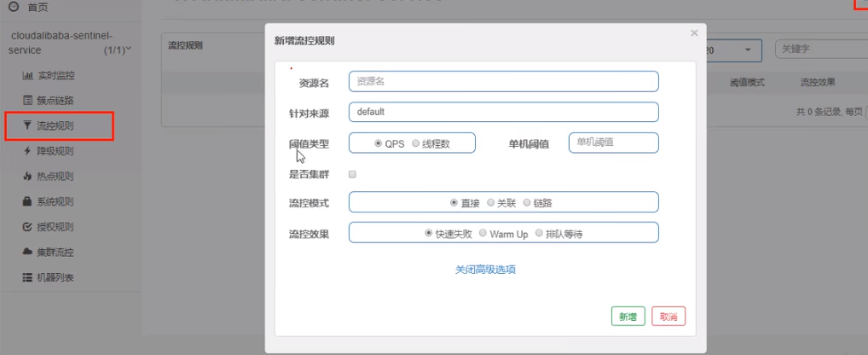Click the funnel icon beside 流控规则

tap(27, 126)
